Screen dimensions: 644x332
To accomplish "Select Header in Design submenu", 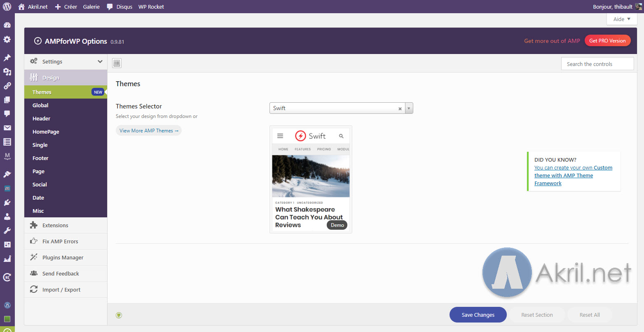I will [66, 118].
